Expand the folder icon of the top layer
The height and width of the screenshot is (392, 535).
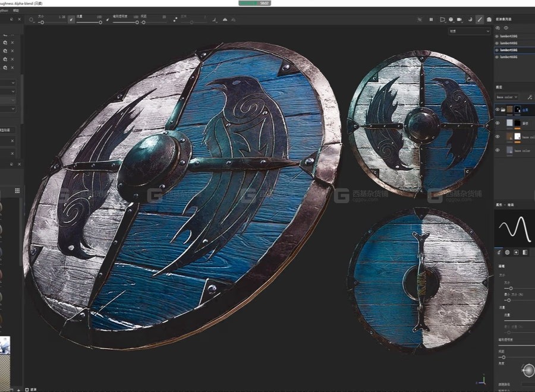point(503,109)
